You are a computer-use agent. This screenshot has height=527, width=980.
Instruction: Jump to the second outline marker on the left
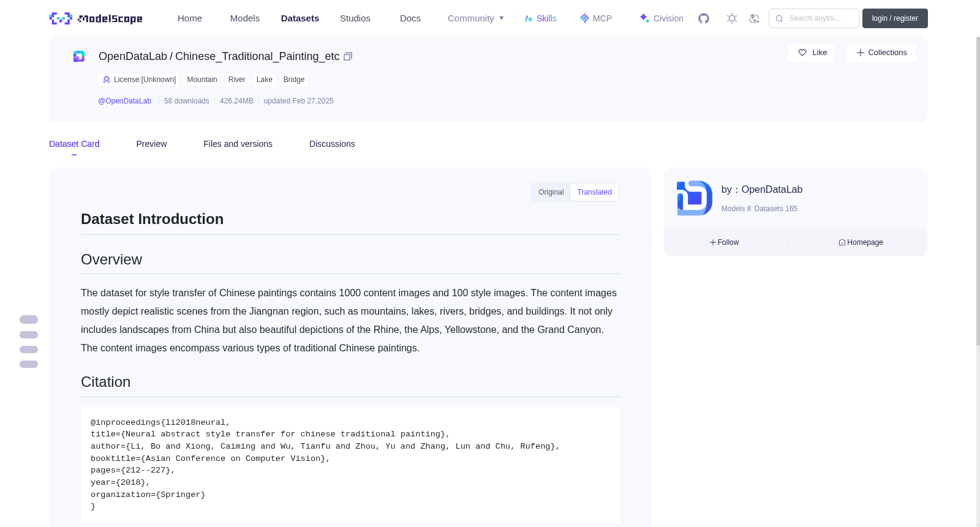coord(29,335)
